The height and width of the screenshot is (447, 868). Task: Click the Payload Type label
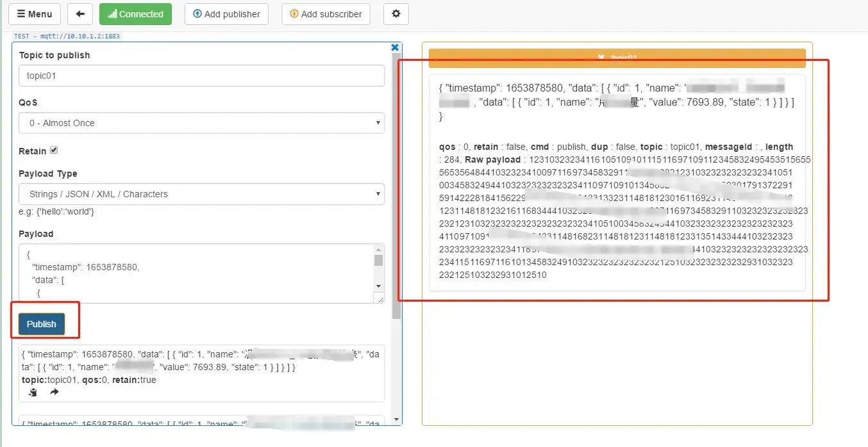(48, 174)
